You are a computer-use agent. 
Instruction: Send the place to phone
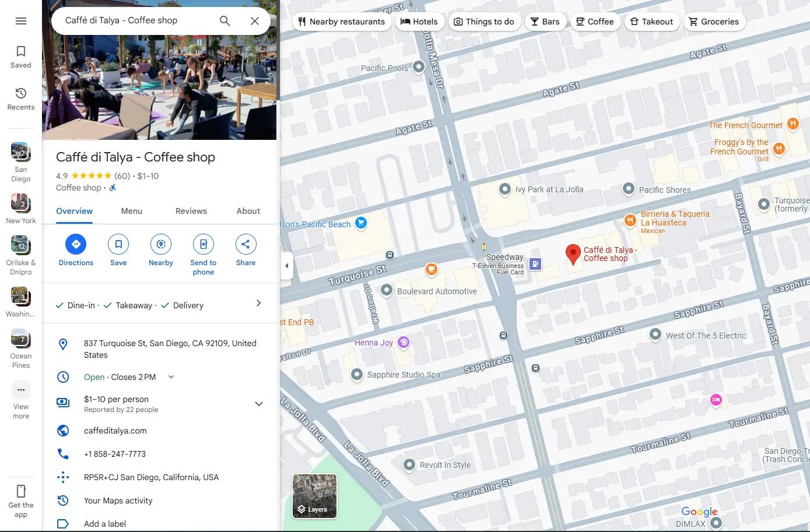click(x=203, y=244)
